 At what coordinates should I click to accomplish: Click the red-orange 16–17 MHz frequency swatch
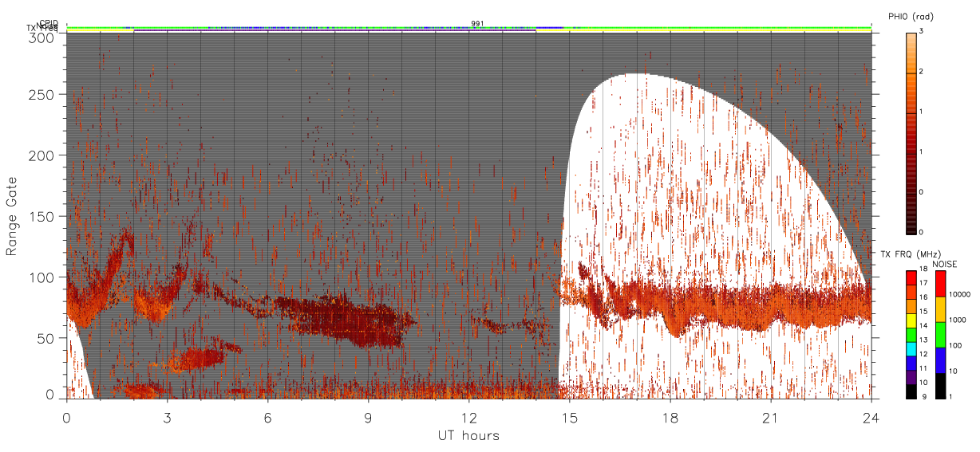point(911,291)
